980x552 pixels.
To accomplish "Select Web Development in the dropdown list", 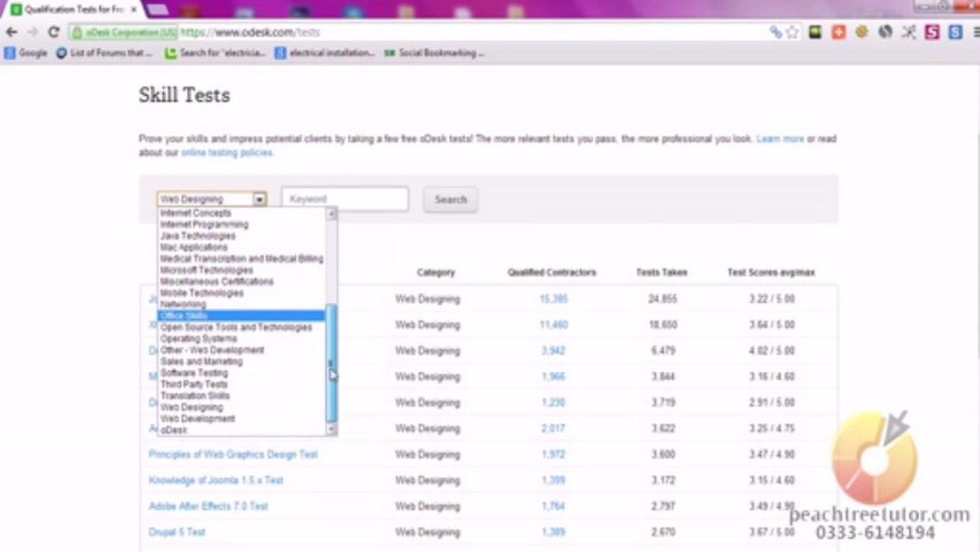I will tap(198, 419).
